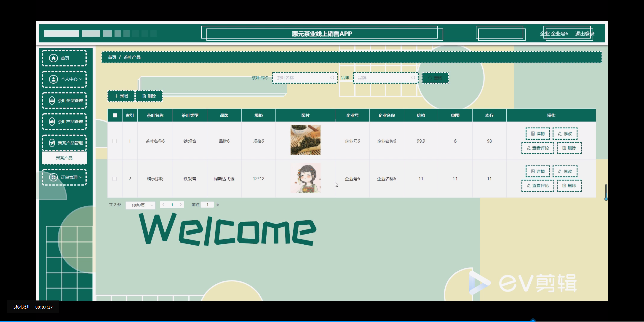Click the page vertical scrollbar handle

[606, 192]
